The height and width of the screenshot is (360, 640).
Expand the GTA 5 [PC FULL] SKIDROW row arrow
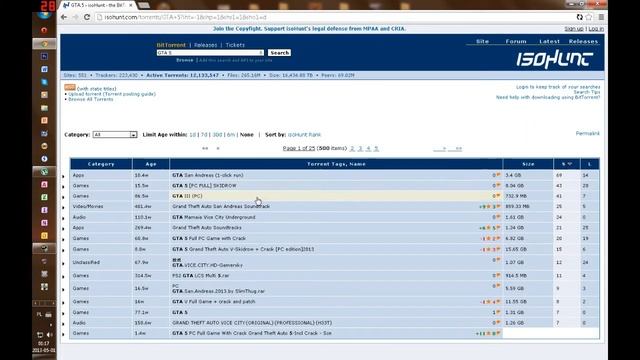click(63, 187)
